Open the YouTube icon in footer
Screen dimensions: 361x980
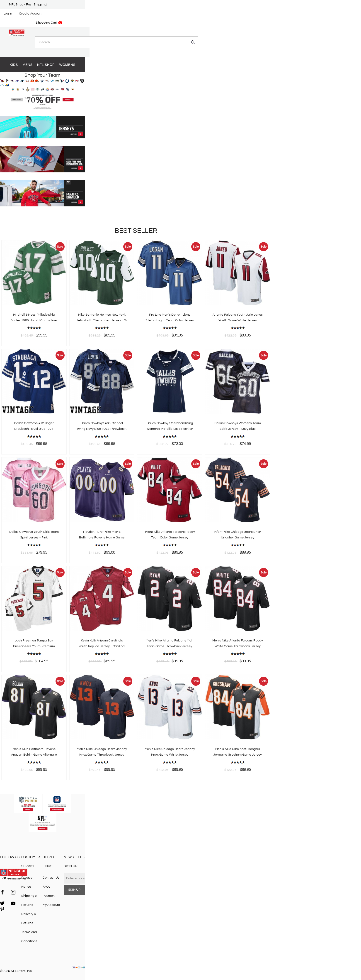point(13,903)
